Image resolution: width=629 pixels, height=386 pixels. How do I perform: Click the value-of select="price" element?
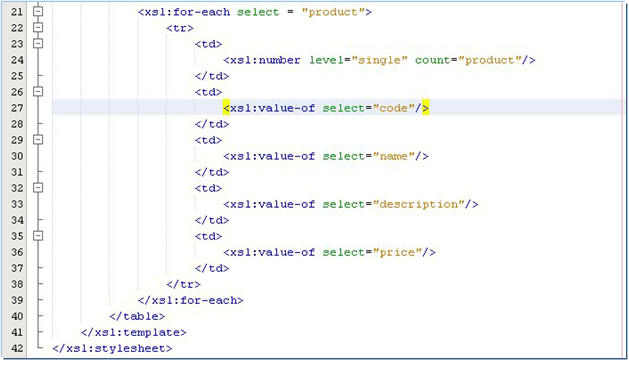click(x=329, y=252)
